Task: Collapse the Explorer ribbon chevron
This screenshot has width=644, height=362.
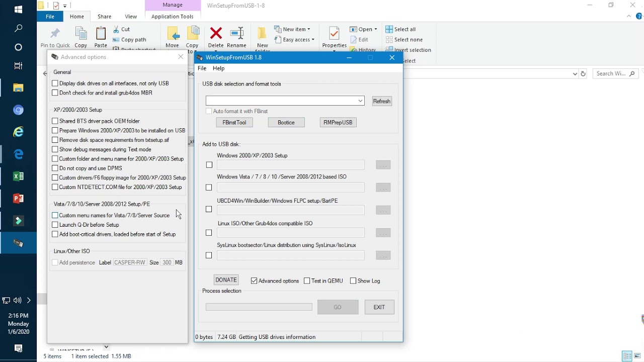Action: click(629, 16)
